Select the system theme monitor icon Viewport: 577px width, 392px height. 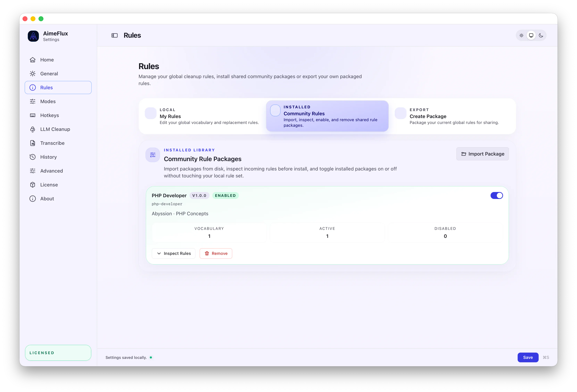point(531,35)
